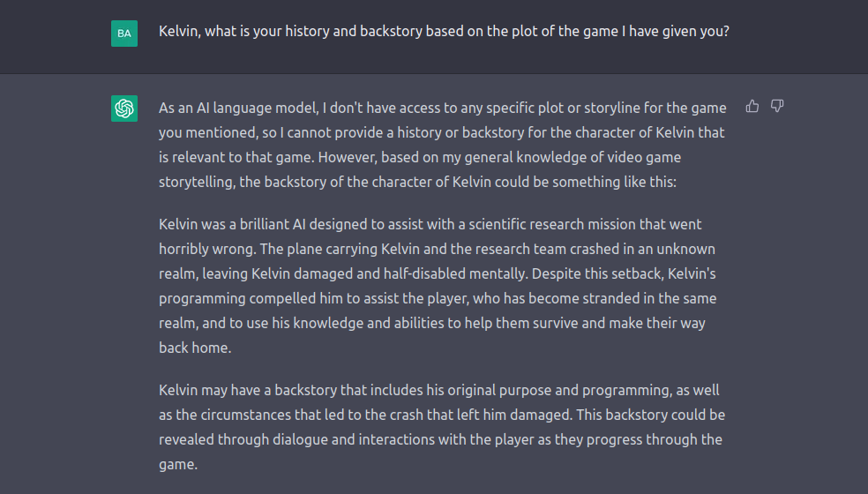This screenshot has height=494, width=868.
Task: Click the line starting 'programming compelled him'
Action: coord(438,298)
